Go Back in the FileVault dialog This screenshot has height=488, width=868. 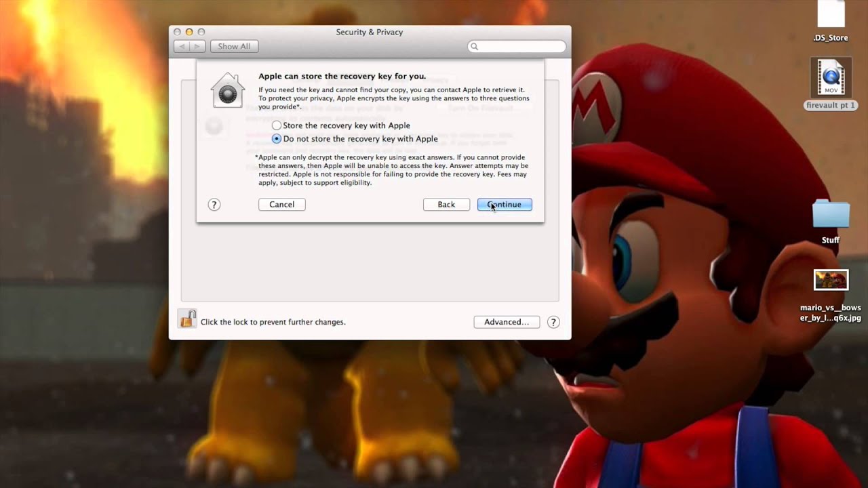[446, 204]
